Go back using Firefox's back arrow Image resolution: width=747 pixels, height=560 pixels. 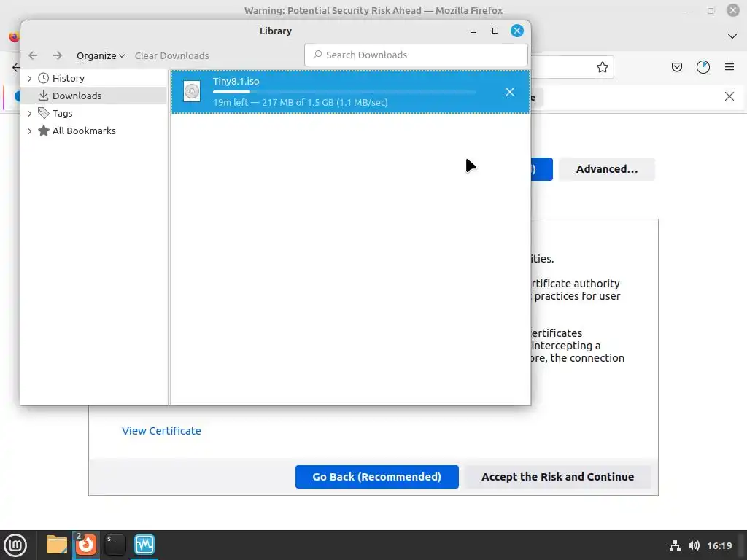[16, 67]
